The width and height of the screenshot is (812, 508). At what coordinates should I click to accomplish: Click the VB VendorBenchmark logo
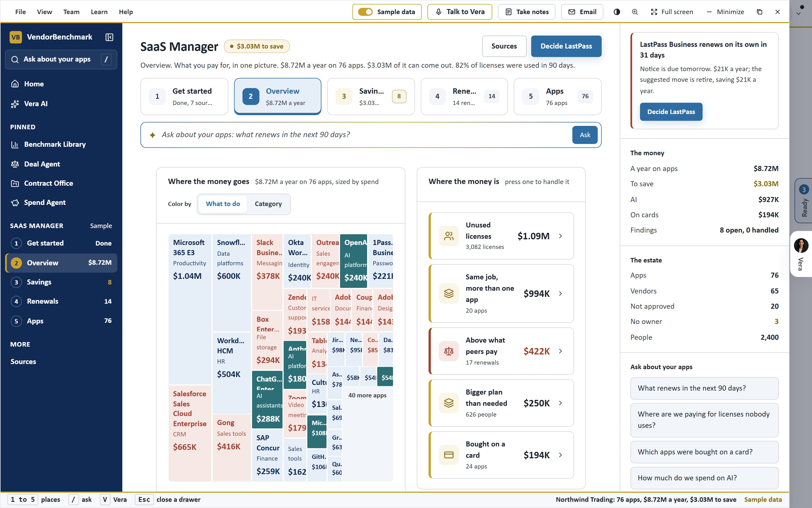pos(16,37)
